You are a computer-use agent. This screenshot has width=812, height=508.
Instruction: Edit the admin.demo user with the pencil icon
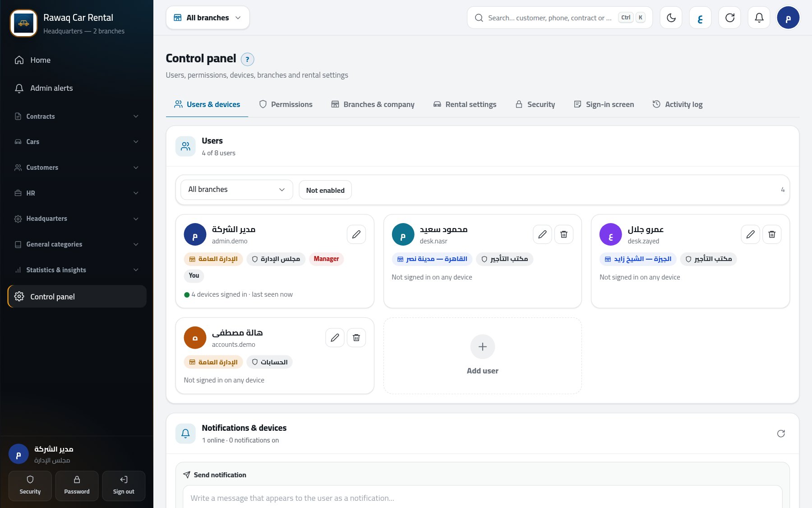coord(356,234)
